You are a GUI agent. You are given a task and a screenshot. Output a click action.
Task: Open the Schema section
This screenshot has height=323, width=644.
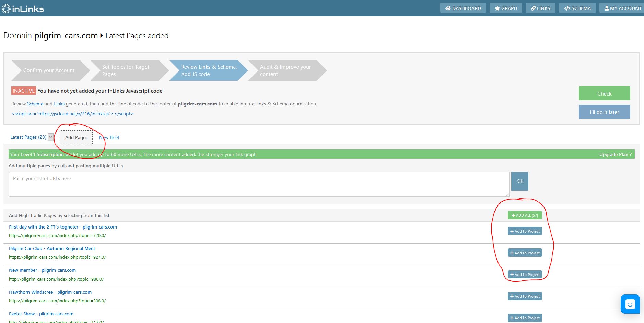tap(577, 8)
